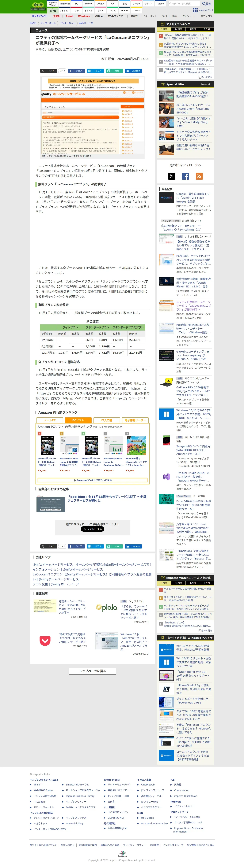
Task: Open the クラウド tab in the top navigation
Action: click(x=148, y=4)
